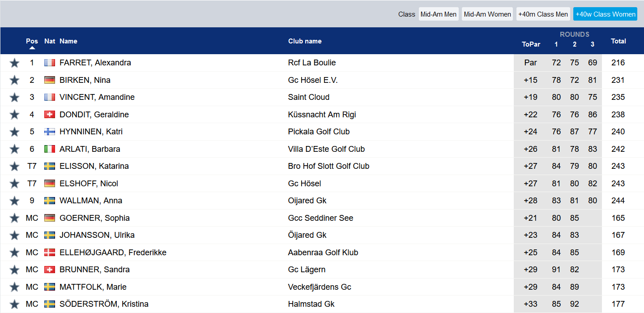Open player GOERNER, Sophia
The height and width of the screenshot is (313, 644).
[94, 218]
